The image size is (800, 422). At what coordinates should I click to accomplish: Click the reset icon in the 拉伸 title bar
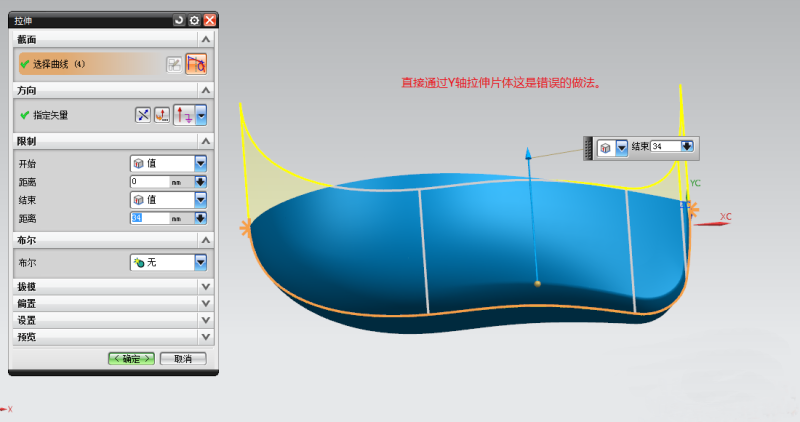pyautogui.click(x=179, y=20)
